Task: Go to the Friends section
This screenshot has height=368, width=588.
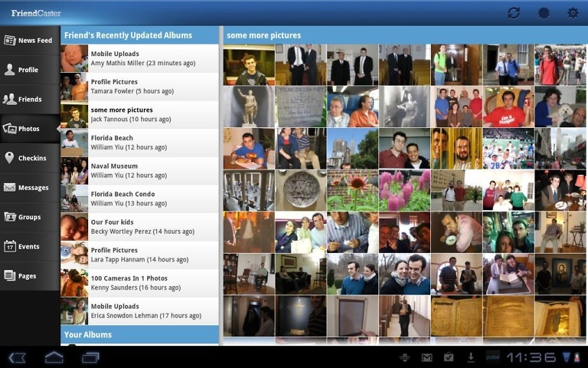Action: [x=30, y=100]
